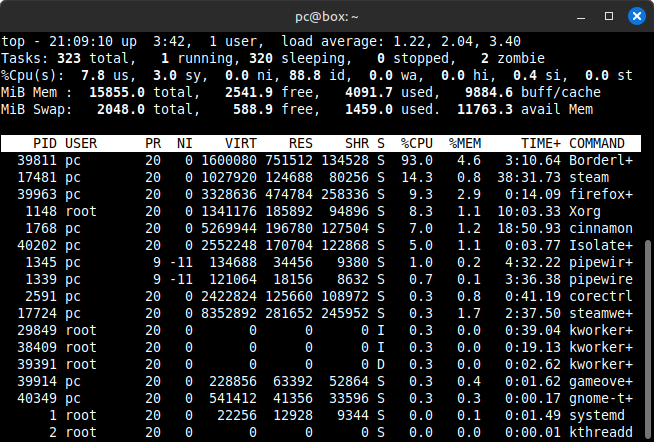Minimize the pc@box terminal window

point(581,17)
